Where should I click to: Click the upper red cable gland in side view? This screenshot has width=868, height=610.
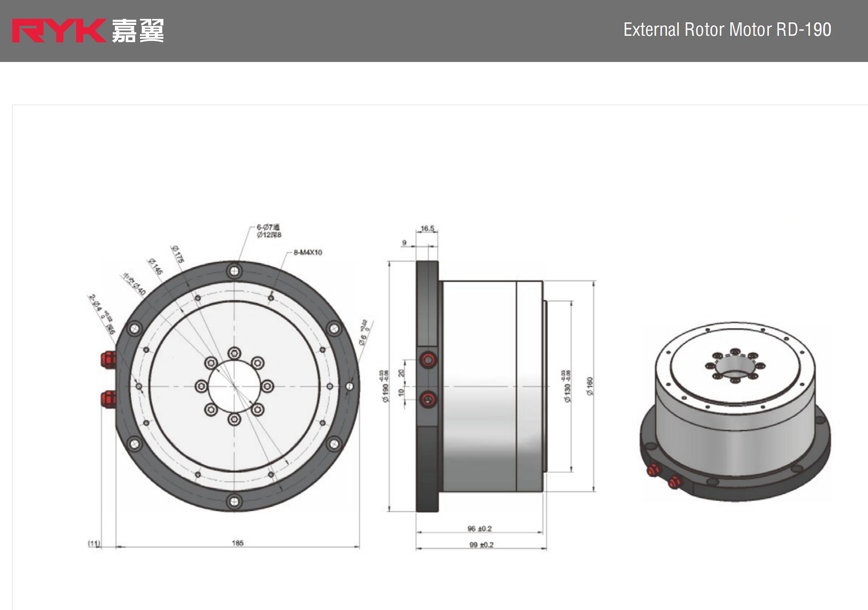(x=428, y=360)
